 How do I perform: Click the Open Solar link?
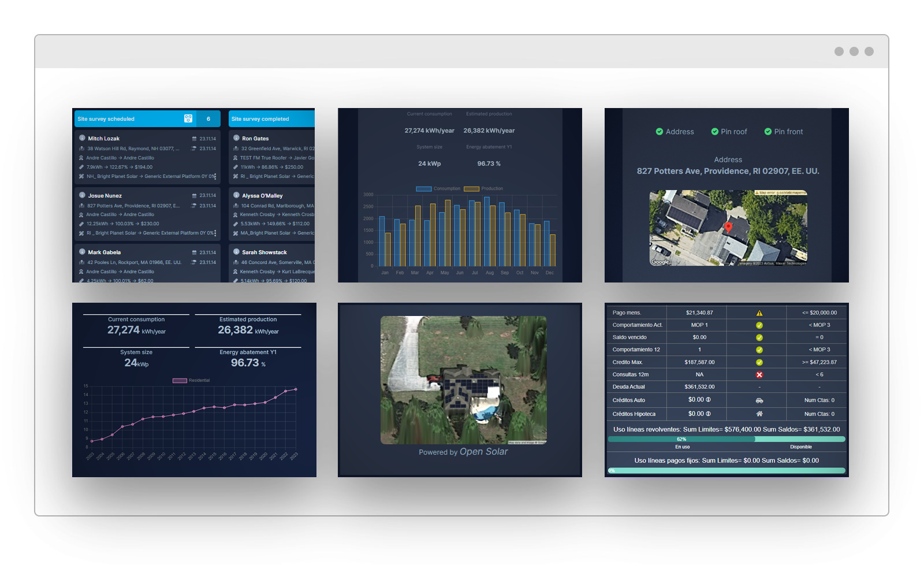pyautogui.click(x=484, y=452)
